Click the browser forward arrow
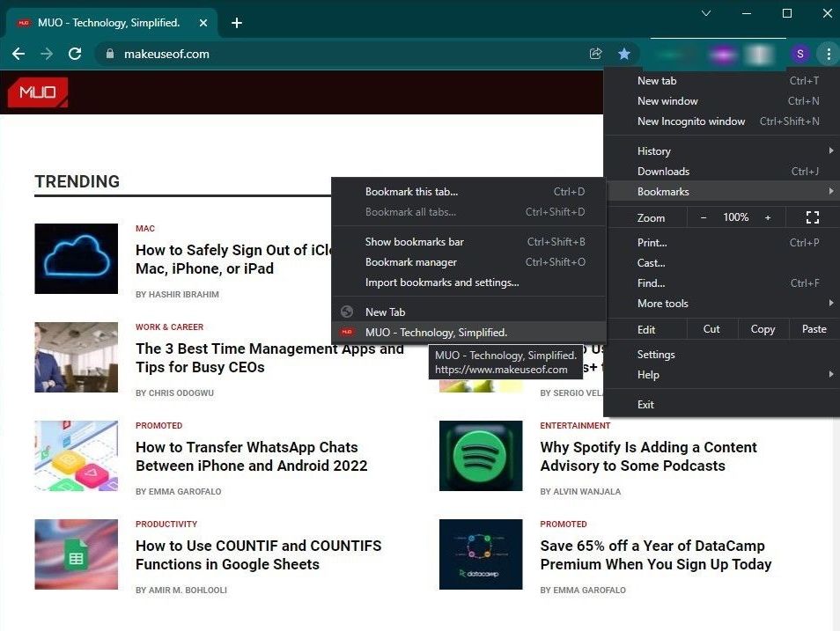 point(47,54)
